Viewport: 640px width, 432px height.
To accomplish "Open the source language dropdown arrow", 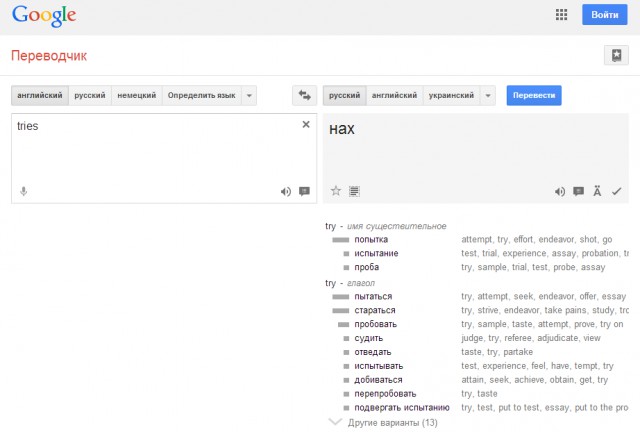I will coord(249,96).
